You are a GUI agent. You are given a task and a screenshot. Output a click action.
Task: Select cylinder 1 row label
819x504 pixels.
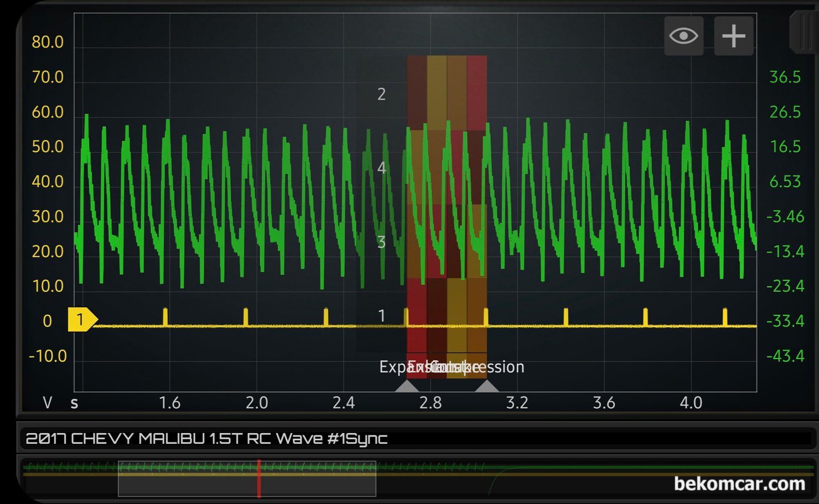click(x=381, y=316)
